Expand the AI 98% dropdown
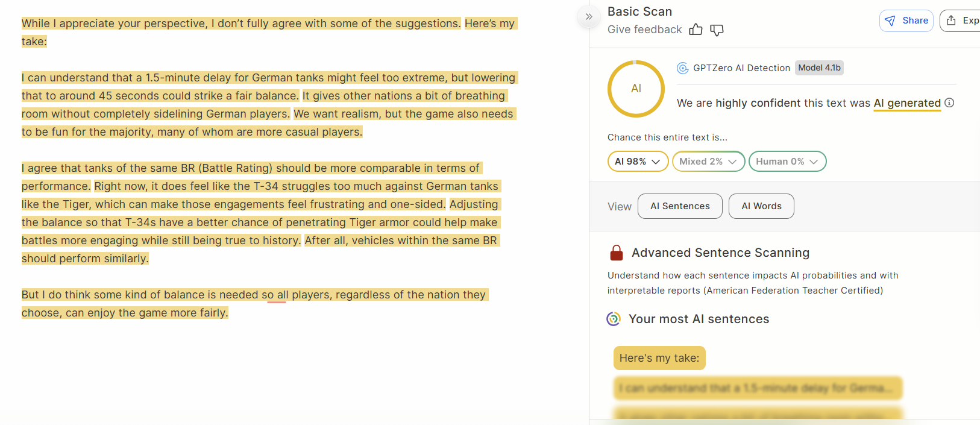 pos(638,162)
